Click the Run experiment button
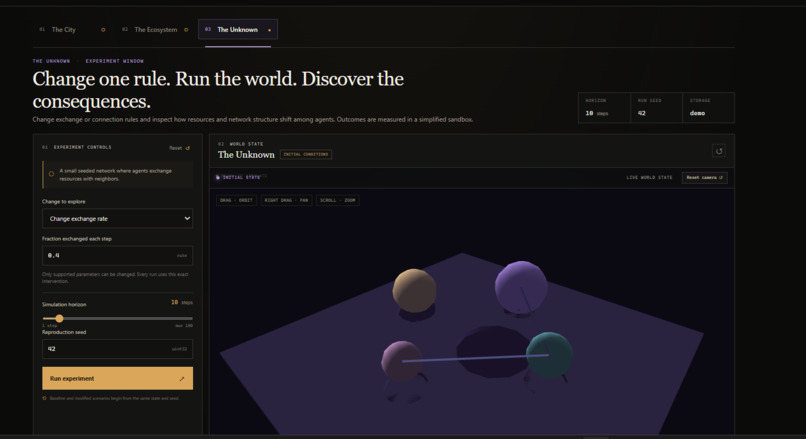Screen dimensions: 806x439 click(x=117, y=378)
